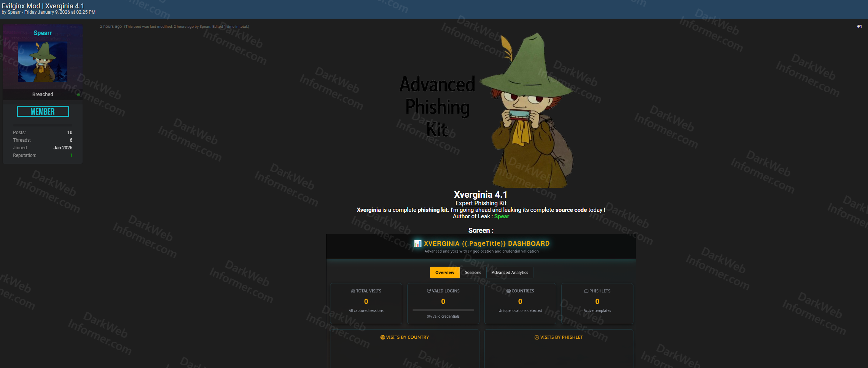Click the people icon next to Total Visits

[353, 291]
